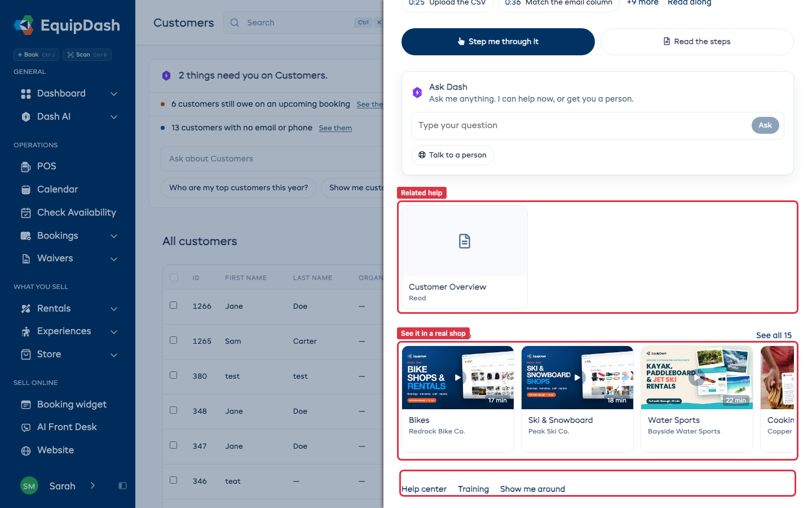Click the Read the steps button

[x=697, y=42]
